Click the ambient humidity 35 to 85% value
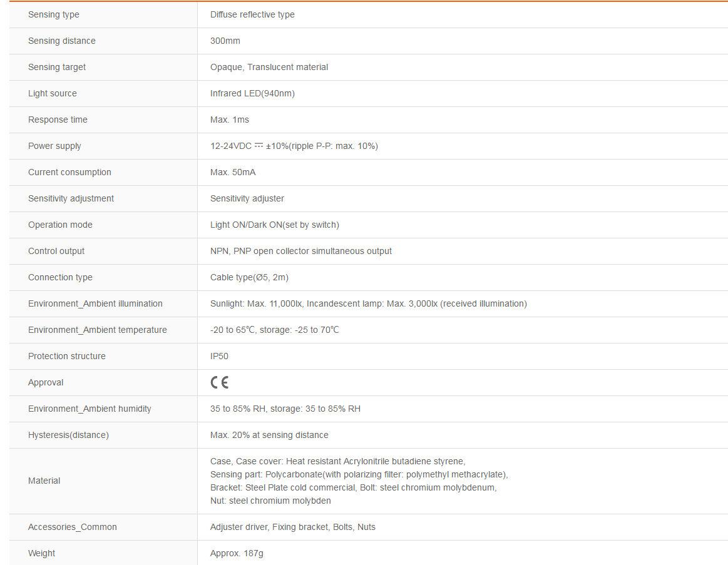The height and width of the screenshot is (565, 728). (285, 409)
